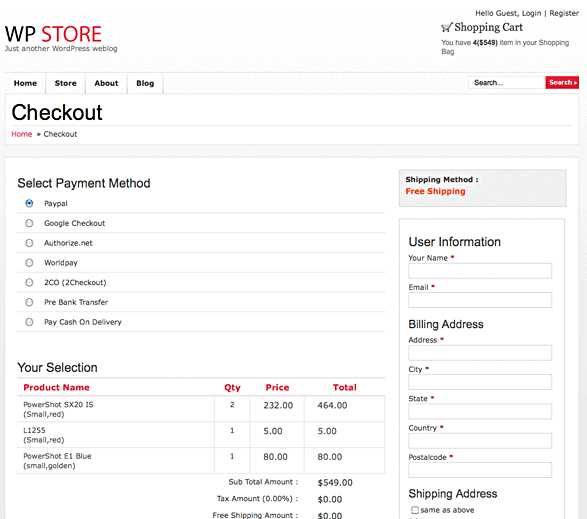The height and width of the screenshot is (519, 587).
Task: Open the About page menu
Action: [x=106, y=83]
